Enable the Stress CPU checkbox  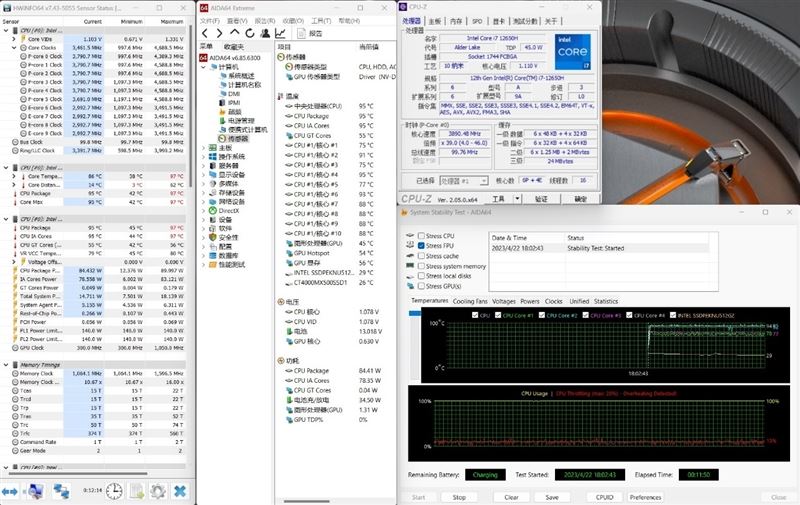421,236
